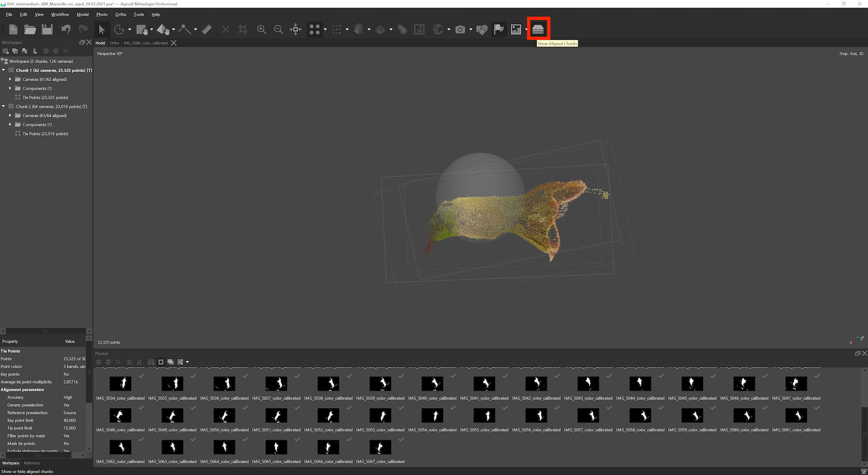Open the Tie Points view dropdown arrow
The height and width of the screenshot is (475, 868).
coord(325,29)
